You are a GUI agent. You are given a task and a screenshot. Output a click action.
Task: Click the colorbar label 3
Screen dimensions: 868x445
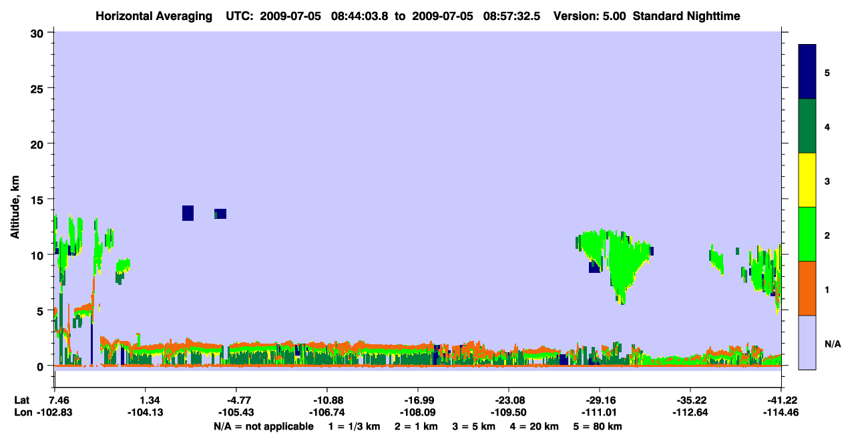tap(827, 180)
